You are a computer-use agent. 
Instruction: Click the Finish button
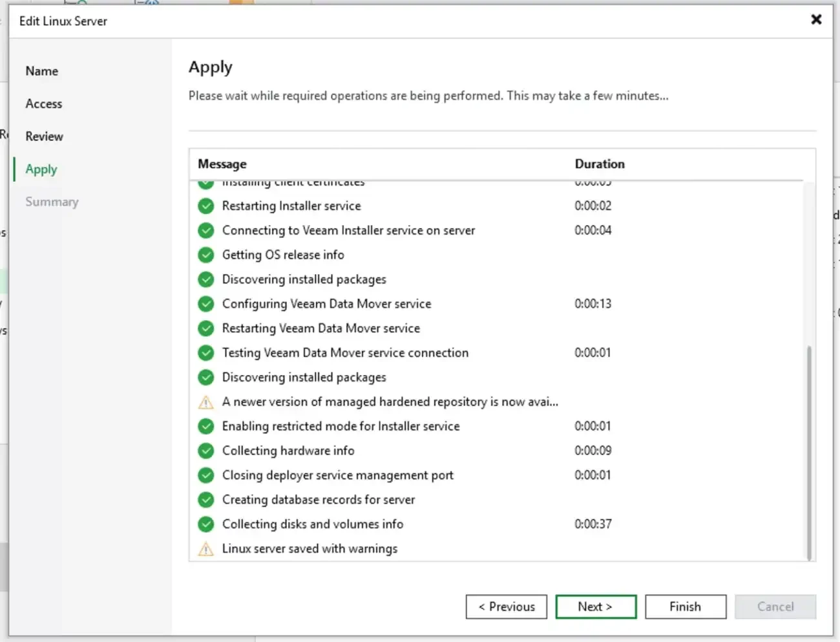click(x=685, y=606)
